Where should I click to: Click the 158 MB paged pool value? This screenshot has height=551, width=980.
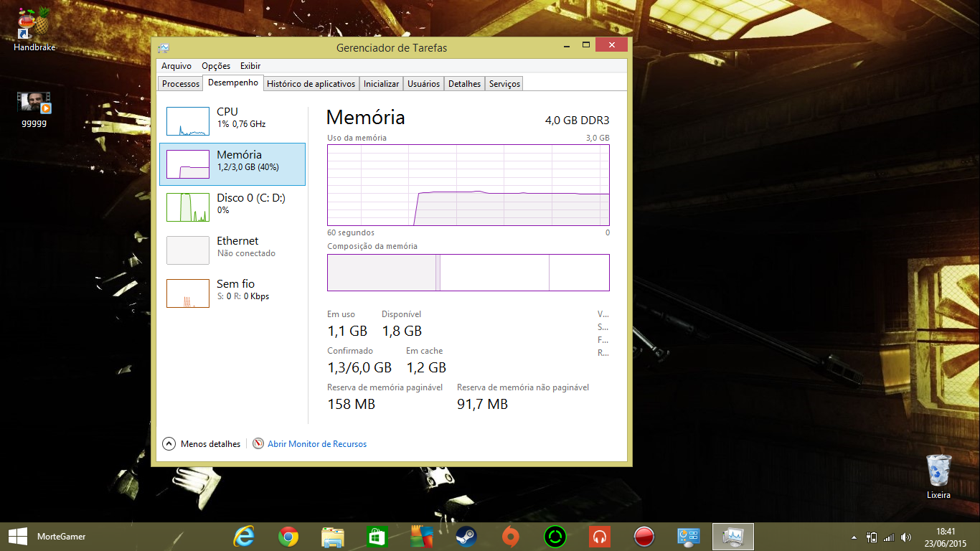pos(352,404)
